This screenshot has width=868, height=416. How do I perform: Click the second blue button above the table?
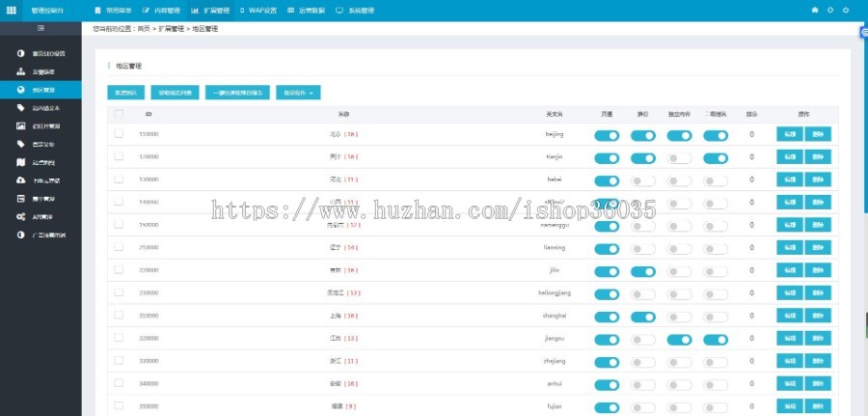(175, 93)
